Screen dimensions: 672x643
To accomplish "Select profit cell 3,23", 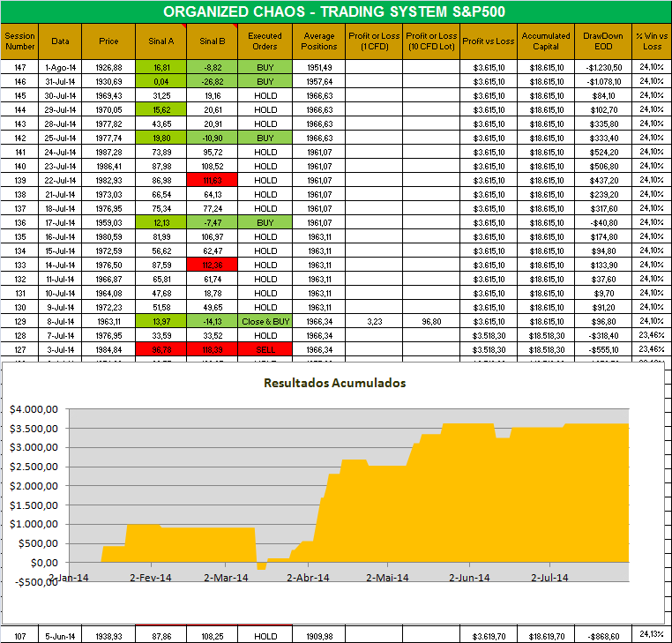I will (x=374, y=321).
